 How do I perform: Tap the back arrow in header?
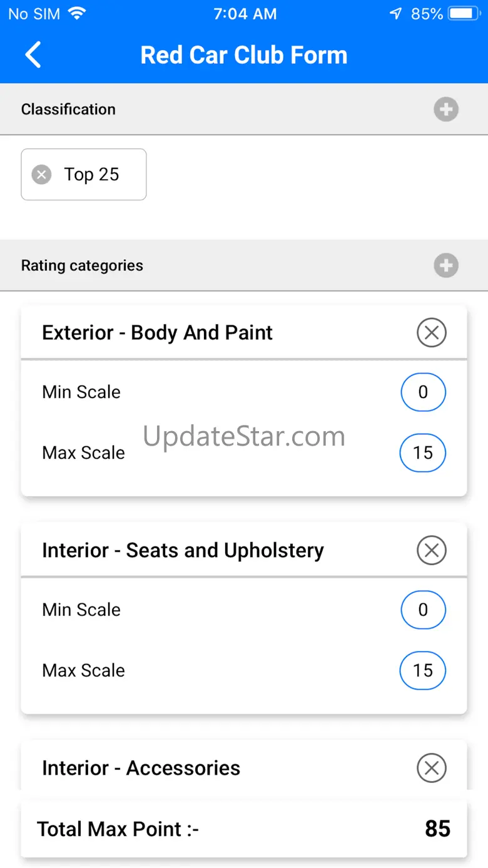coord(33,55)
